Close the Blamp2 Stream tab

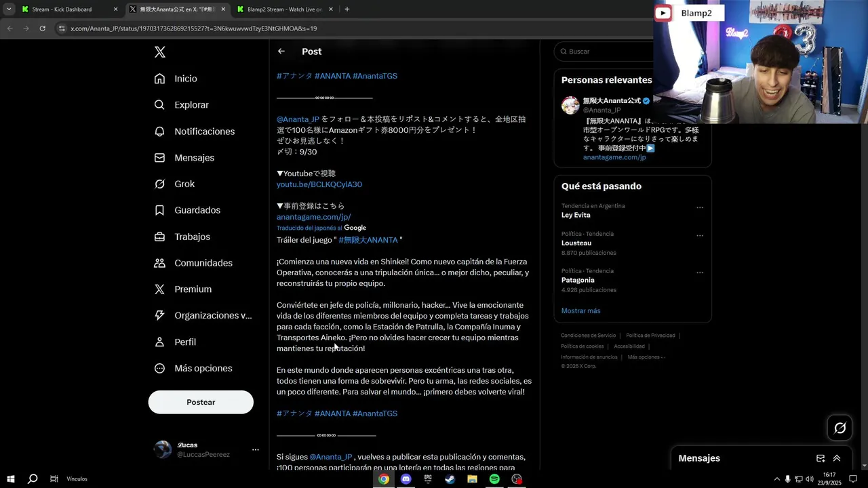[331, 9]
